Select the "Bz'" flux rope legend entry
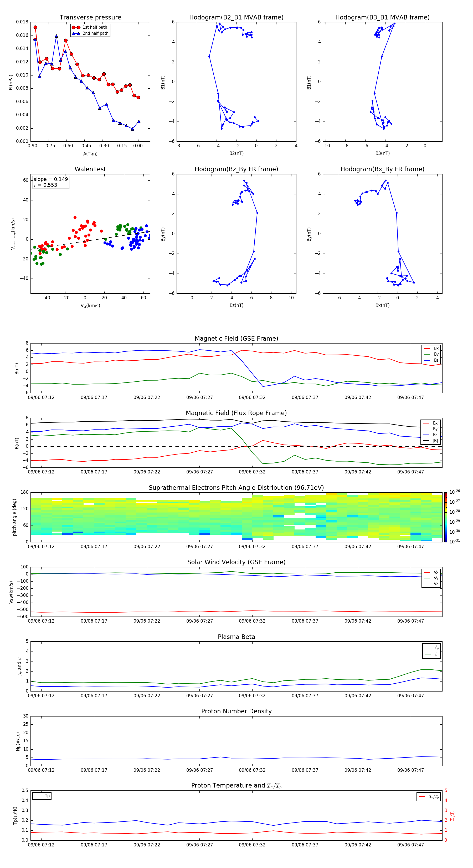Screen dimensions: 473x868 (431, 435)
